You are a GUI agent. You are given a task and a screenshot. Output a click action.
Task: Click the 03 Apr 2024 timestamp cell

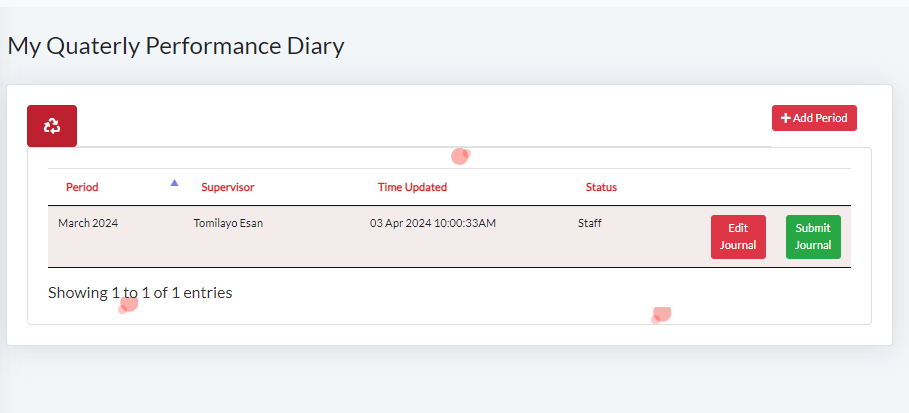pos(433,223)
